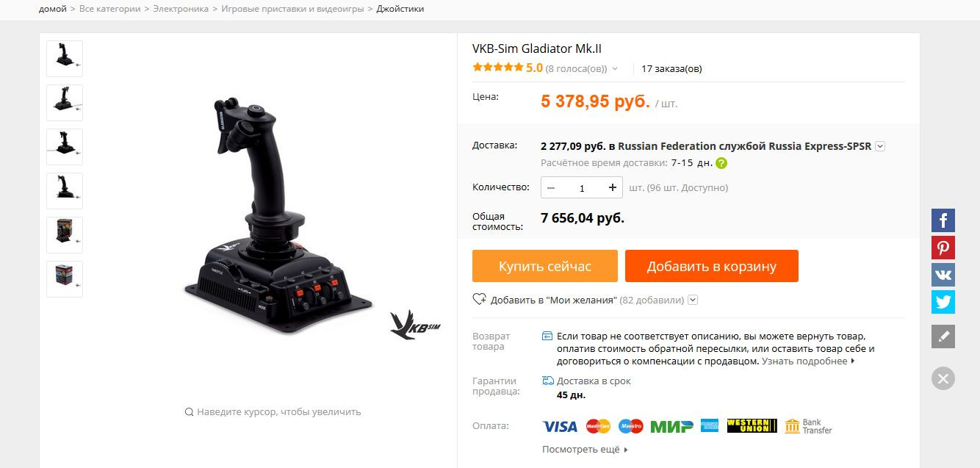Increase quantity with plus button

click(x=613, y=187)
